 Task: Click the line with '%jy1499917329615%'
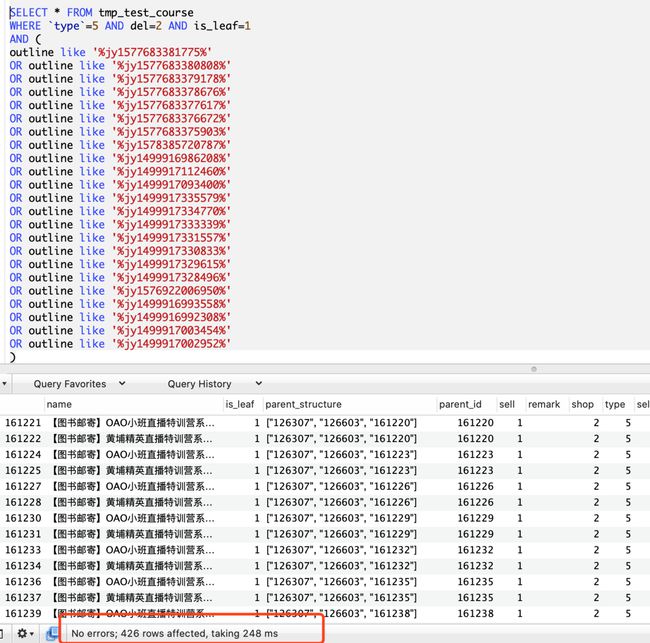click(120, 265)
